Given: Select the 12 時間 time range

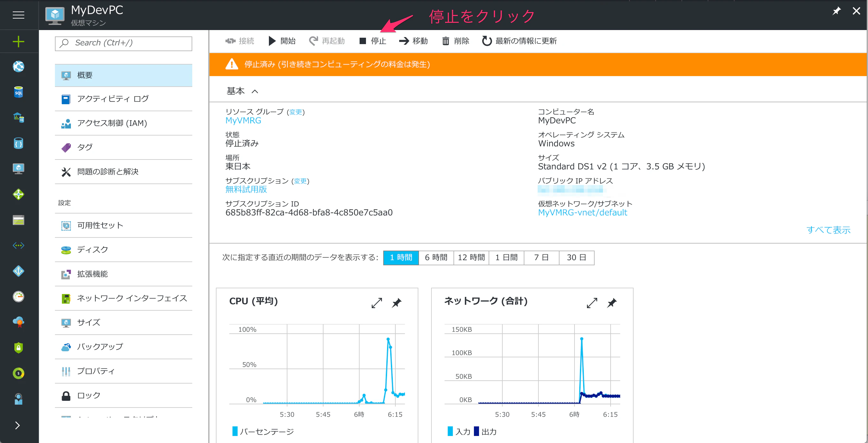Looking at the screenshot, I should 471,258.
